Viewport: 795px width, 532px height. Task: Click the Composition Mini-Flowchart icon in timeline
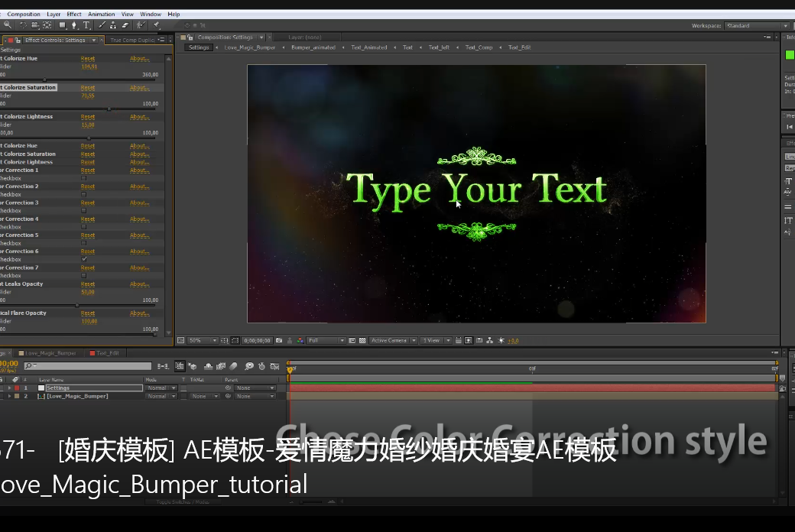pyautogui.click(x=163, y=366)
